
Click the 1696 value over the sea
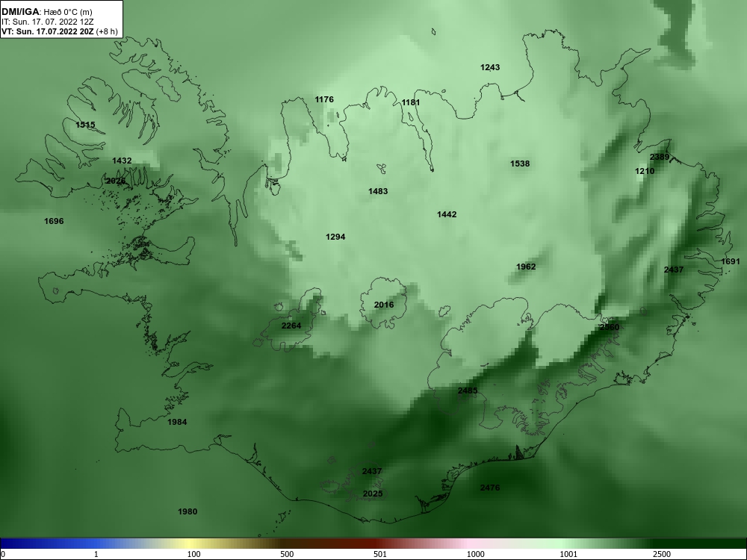point(54,221)
